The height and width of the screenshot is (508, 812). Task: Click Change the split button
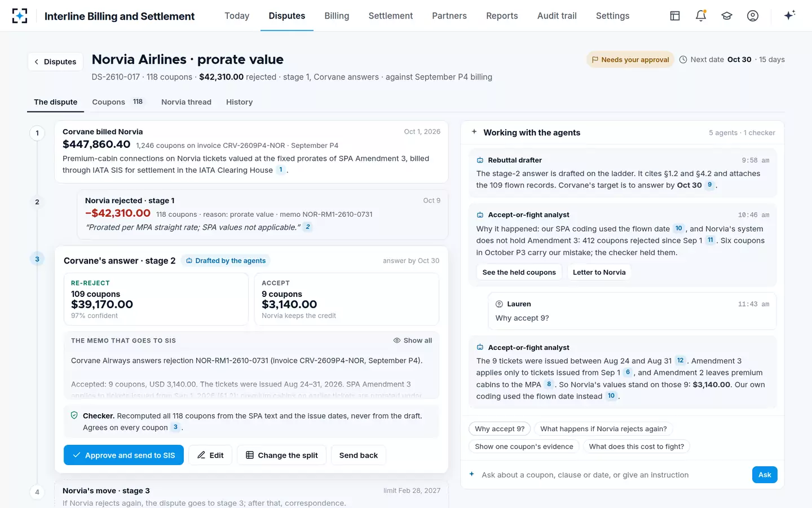pos(282,455)
